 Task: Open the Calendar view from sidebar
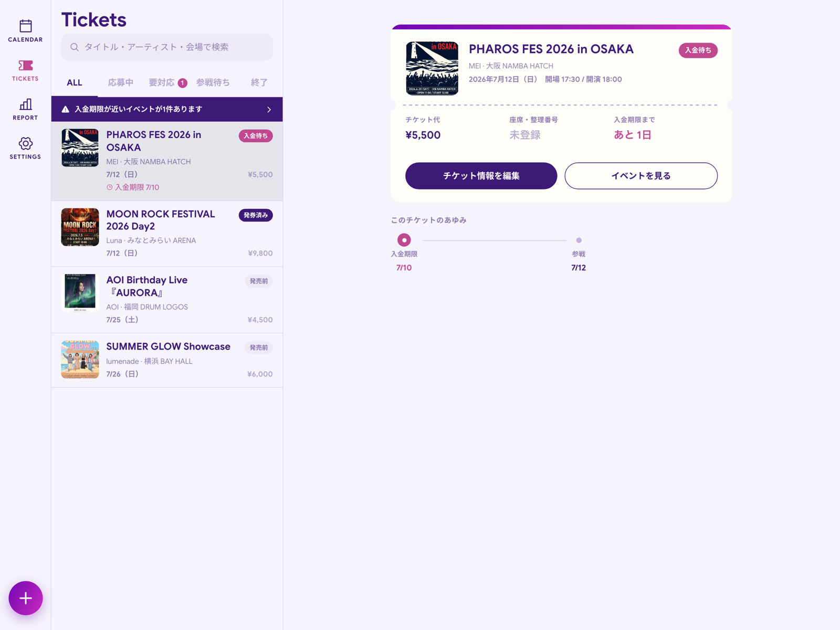coord(25,30)
